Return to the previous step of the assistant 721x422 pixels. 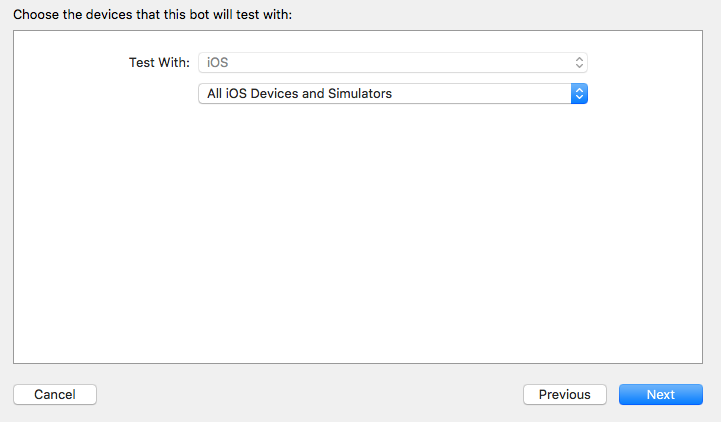pos(564,394)
